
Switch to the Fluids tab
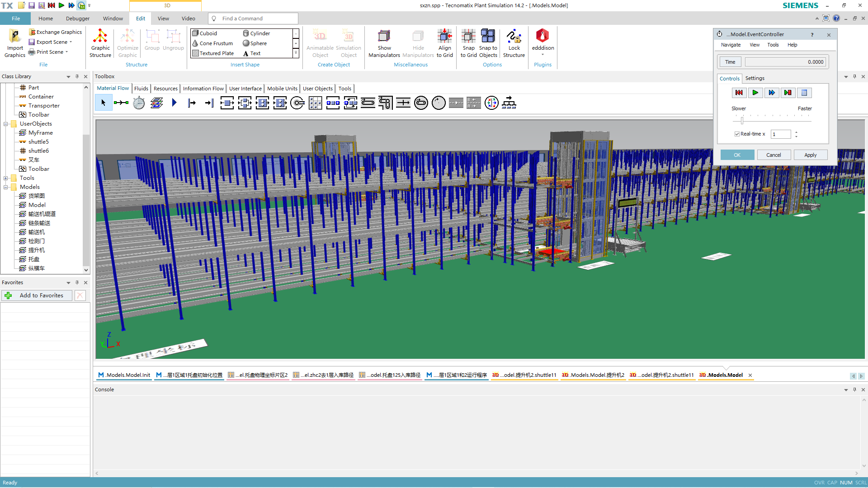[x=141, y=88]
